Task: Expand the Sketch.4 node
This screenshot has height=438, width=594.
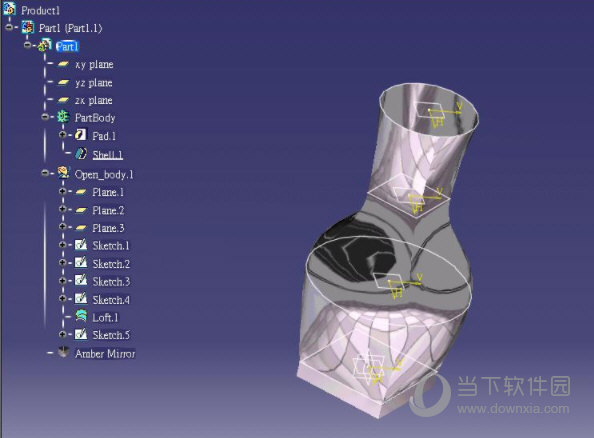Action: pos(63,299)
